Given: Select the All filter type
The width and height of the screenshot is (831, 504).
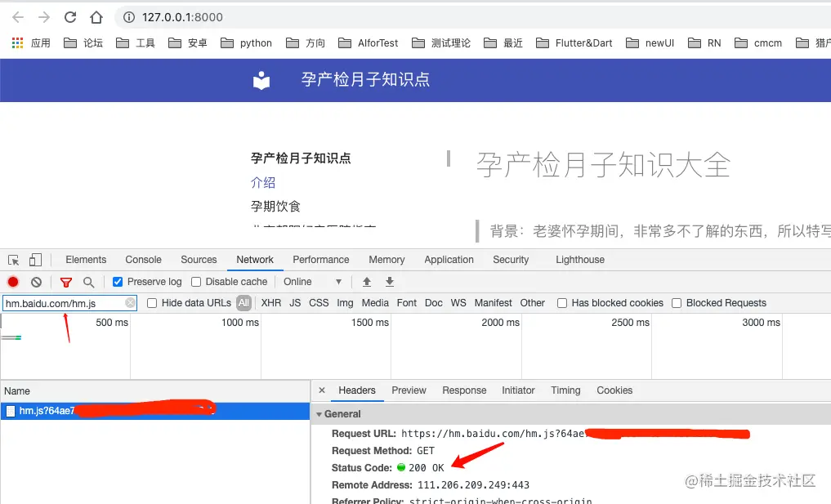Looking at the screenshot, I should 243,303.
